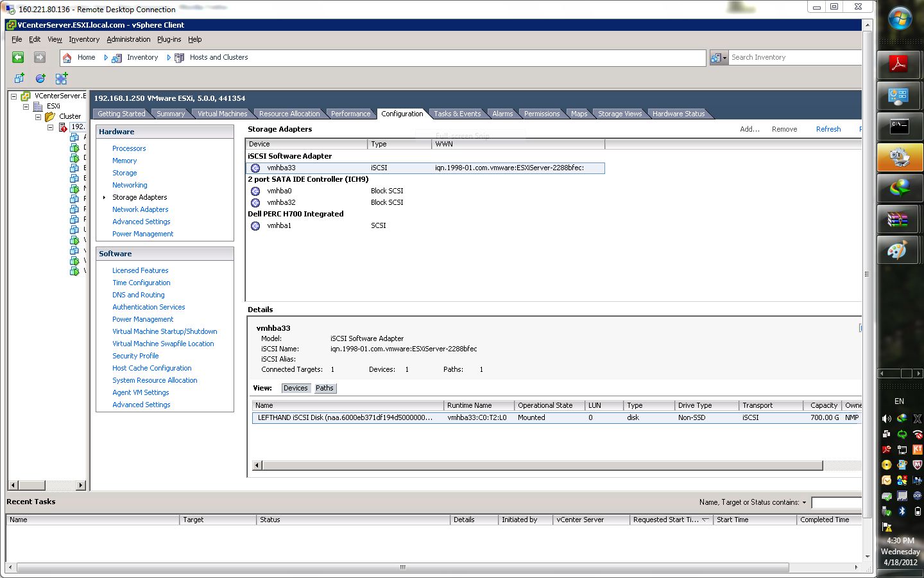Open the search type dropdown arrow
The image size is (924, 578).
(x=725, y=58)
